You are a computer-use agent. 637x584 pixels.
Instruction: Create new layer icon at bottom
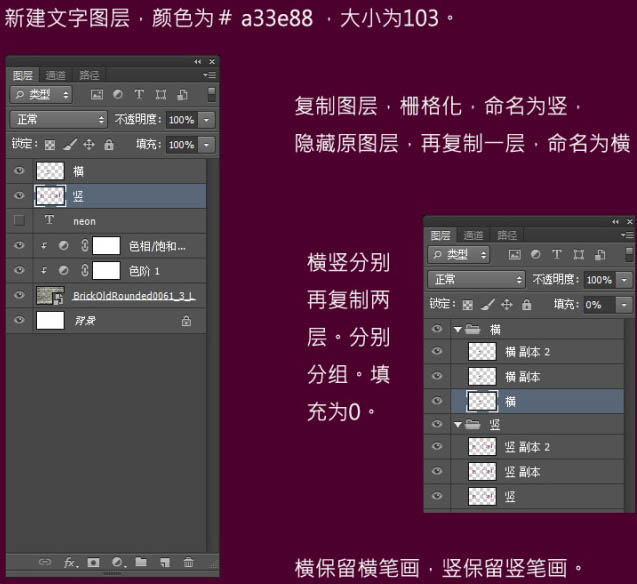click(165, 562)
